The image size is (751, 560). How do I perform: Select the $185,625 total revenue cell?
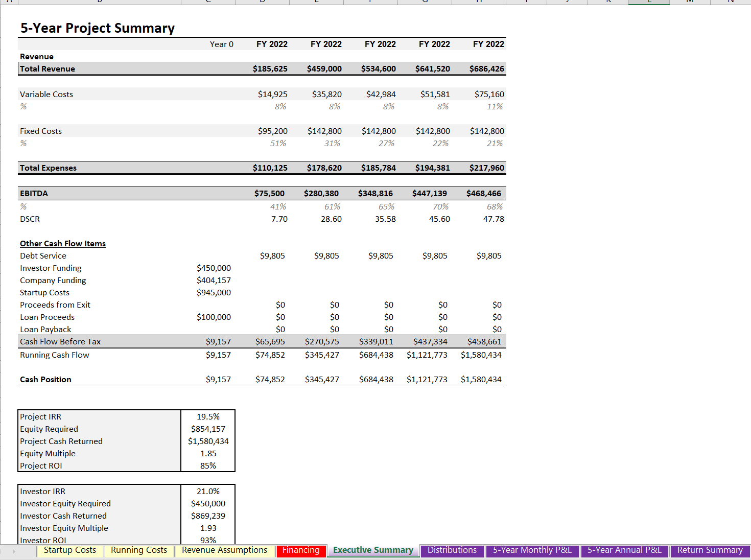tap(270, 69)
